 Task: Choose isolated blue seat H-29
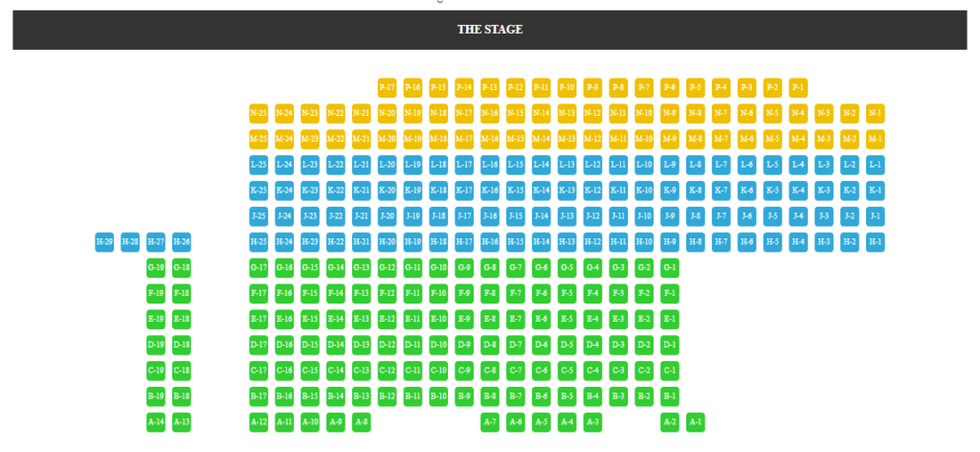click(x=104, y=242)
